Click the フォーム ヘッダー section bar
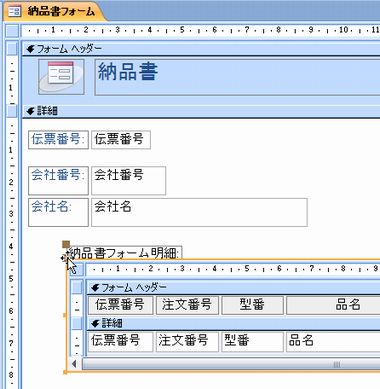 click(201, 49)
